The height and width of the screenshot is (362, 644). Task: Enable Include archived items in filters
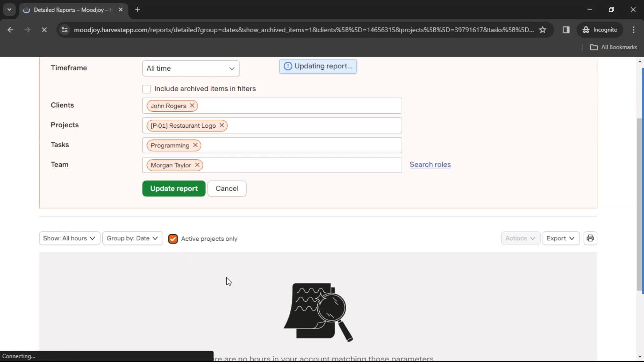[x=146, y=88]
